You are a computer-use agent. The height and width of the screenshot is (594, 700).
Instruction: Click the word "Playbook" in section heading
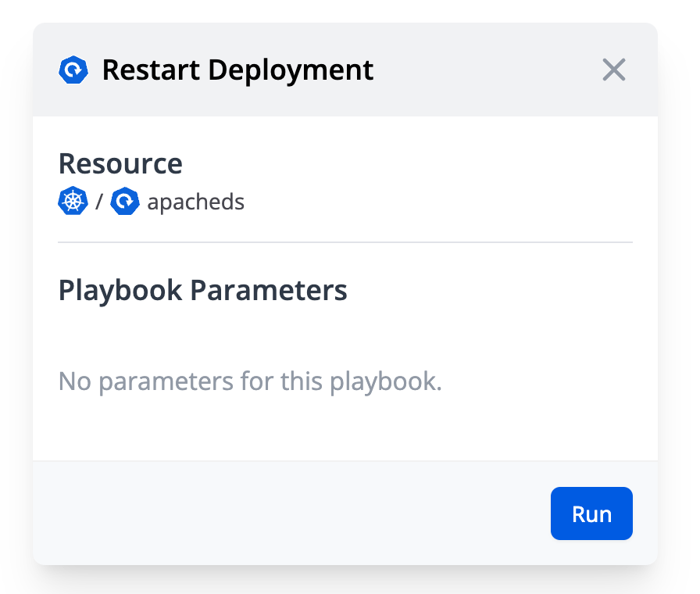tap(121, 291)
